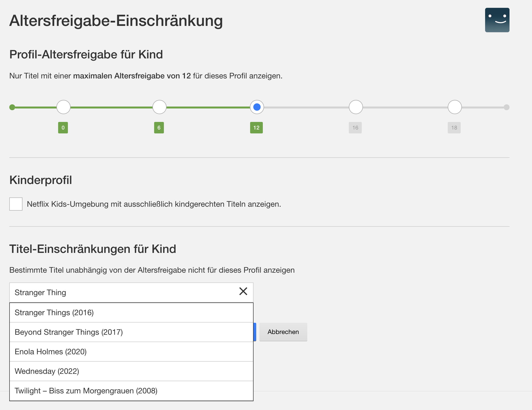Click the slider's grey end point

(x=507, y=107)
